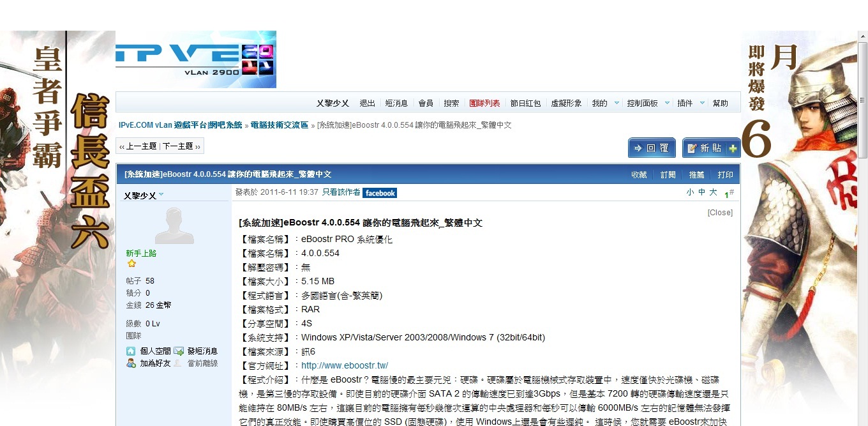Open the http://www.eboostr.tw/ link
868x426 pixels.
[x=345, y=366]
